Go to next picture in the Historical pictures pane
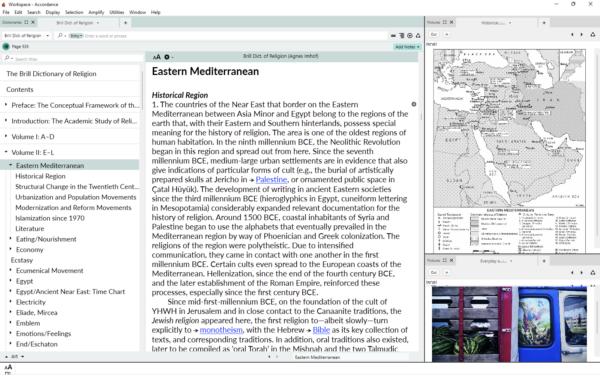600x375 pixels. click(x=582, y=34)
